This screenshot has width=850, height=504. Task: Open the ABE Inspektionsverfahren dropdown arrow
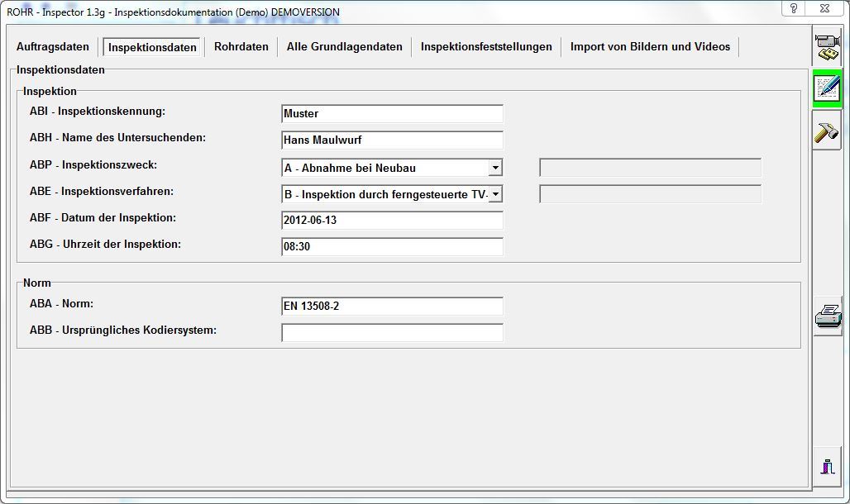point(494,194)
